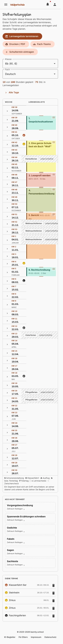Open the Klasse dropdown
Image resolution: width=63 pixels, height=644 pixels.
[30, 64]
